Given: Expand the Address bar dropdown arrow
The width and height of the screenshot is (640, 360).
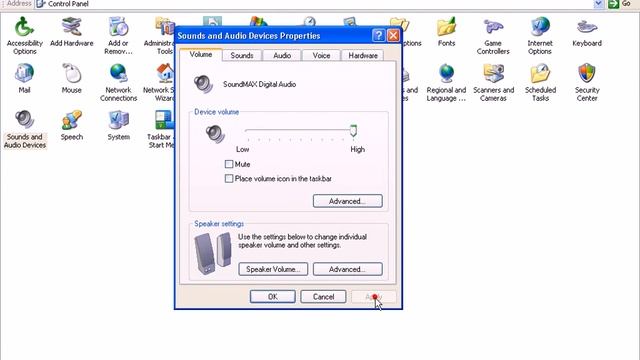Looking at the screenshot, I should [x=598, y=4].
